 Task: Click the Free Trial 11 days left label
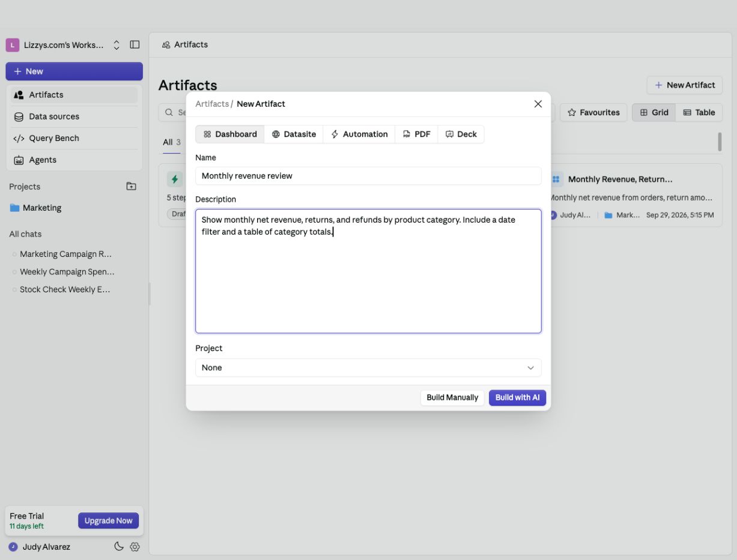pyautogui.click(x=27, y=520)
